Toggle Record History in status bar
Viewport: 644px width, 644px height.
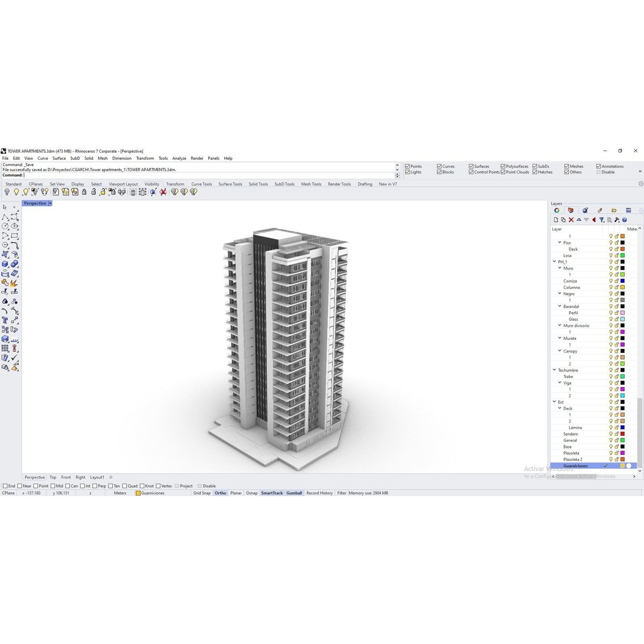320,493
